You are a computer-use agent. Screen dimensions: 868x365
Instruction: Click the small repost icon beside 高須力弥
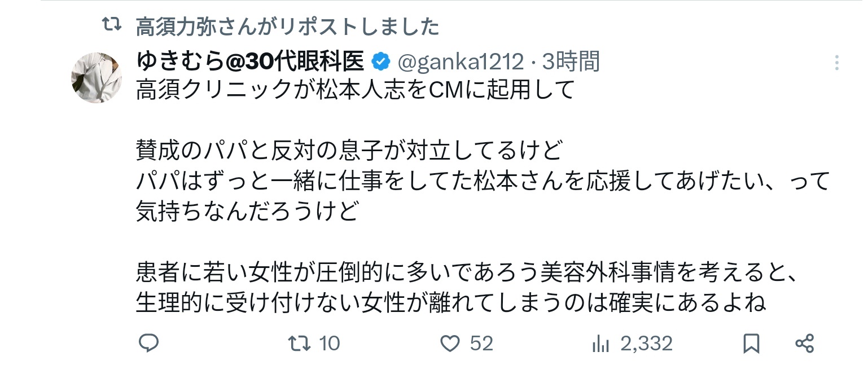111,25
